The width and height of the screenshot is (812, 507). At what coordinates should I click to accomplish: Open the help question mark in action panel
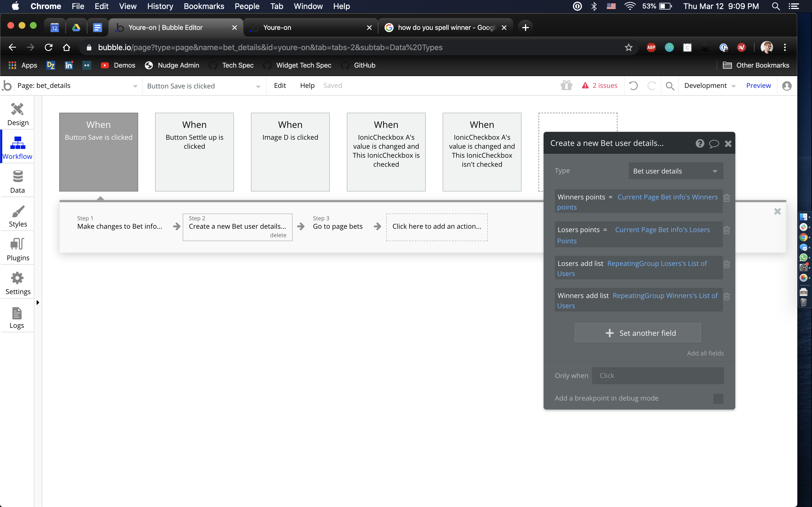click(700, 144)
